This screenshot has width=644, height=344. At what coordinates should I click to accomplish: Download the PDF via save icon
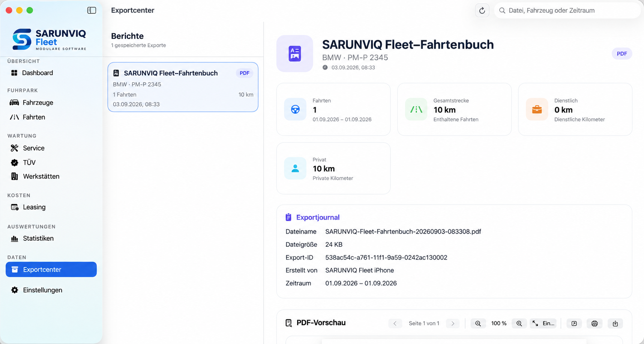point(615,323)
